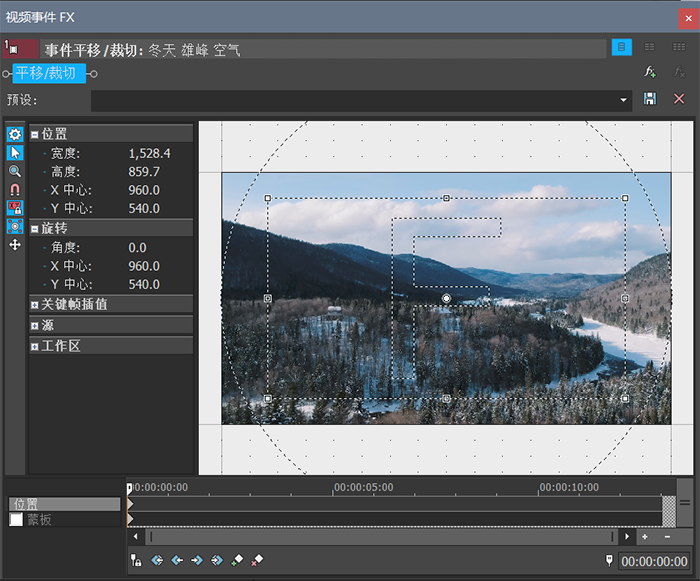Click the 宽度 value 1,528.4 field
This screenshot has width=700, height=581.
tap(150, 153)
